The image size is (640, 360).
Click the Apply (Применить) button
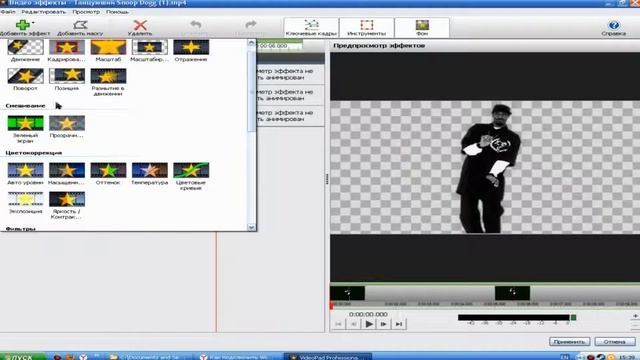[569, 341]
